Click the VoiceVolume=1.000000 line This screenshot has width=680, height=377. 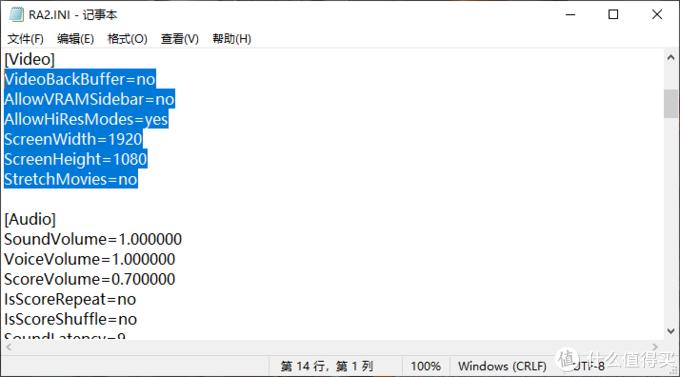click(89, 259)
